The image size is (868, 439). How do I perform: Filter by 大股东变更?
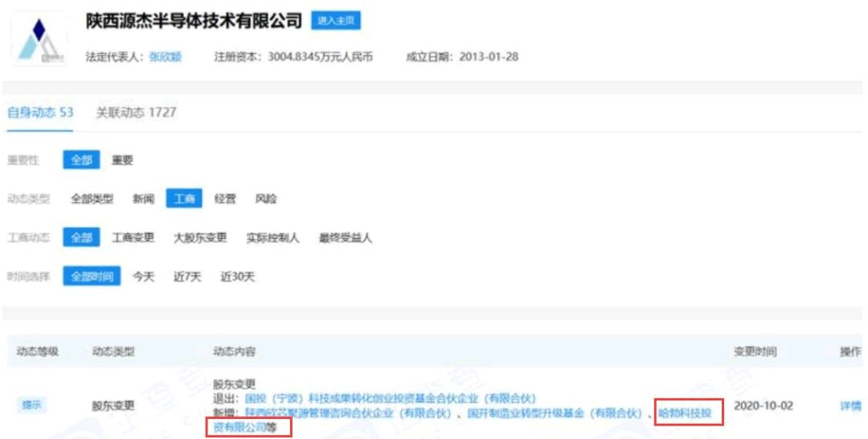200,237
